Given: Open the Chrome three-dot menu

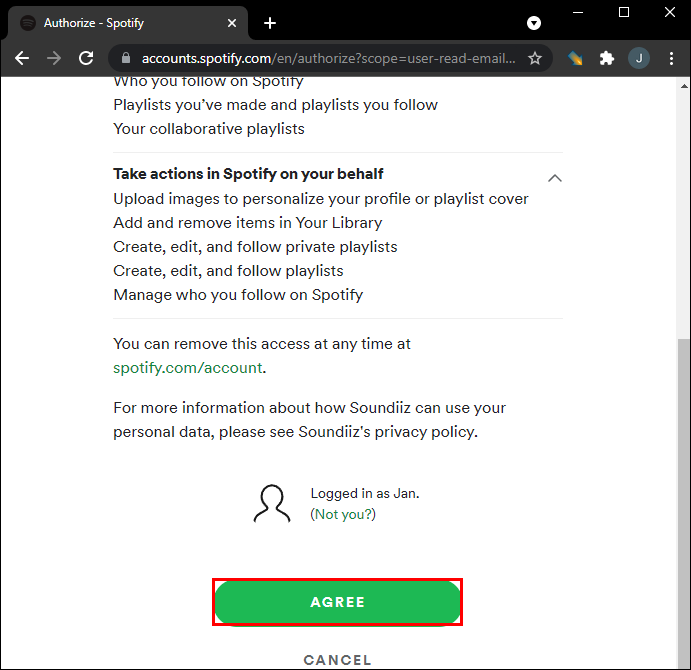Looking at the screenshot, I should tap(668, 59).
